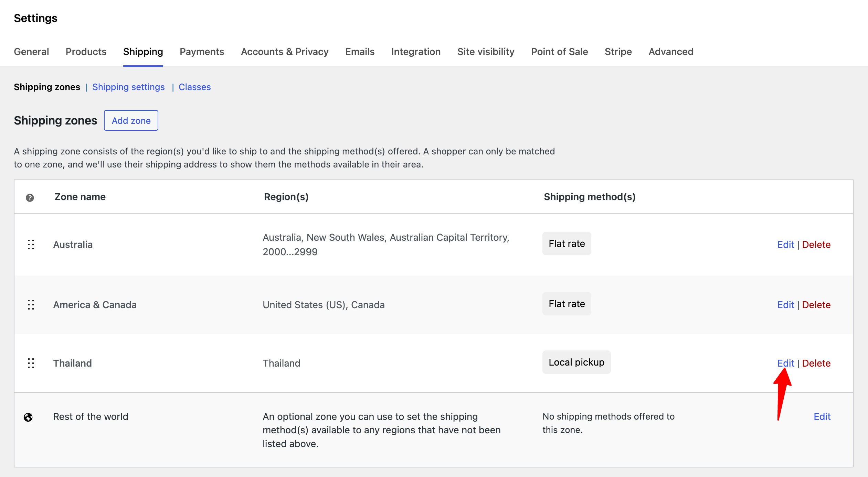The height and width of the screenshot is (477, 868).
Task: Open Shipping settings link
Action: 128,87
